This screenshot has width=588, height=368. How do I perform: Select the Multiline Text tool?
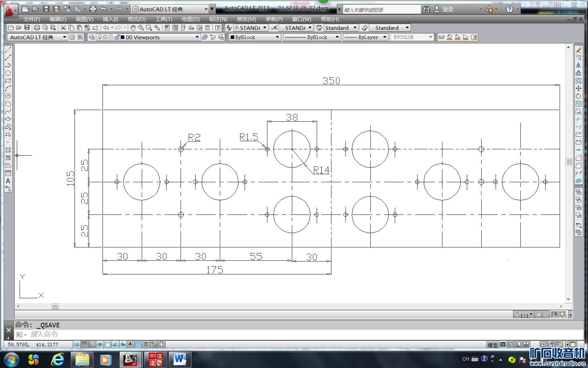pyautogui.click(x=8, y=181)
